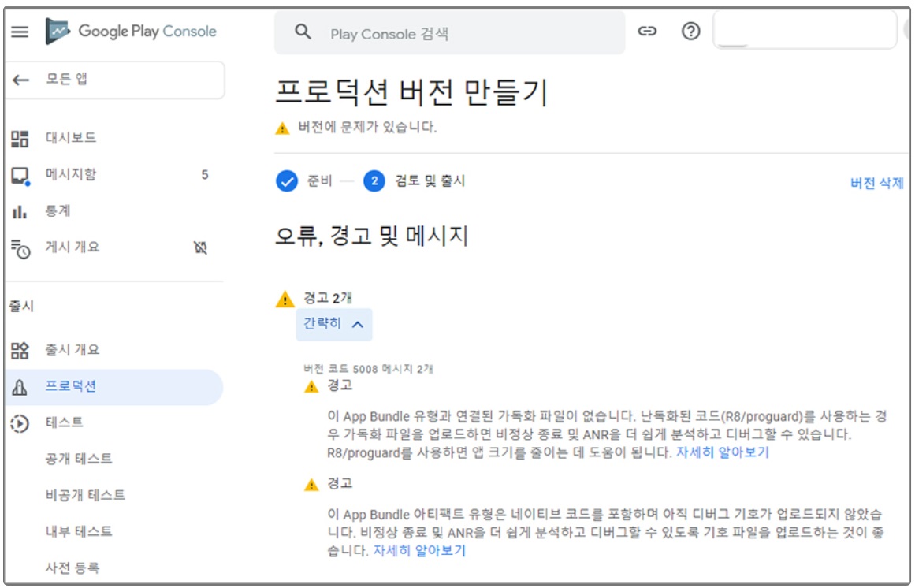Click the back arrow next to 모든 앱
The image size is (915, 588).
click(x=21, y=80)
